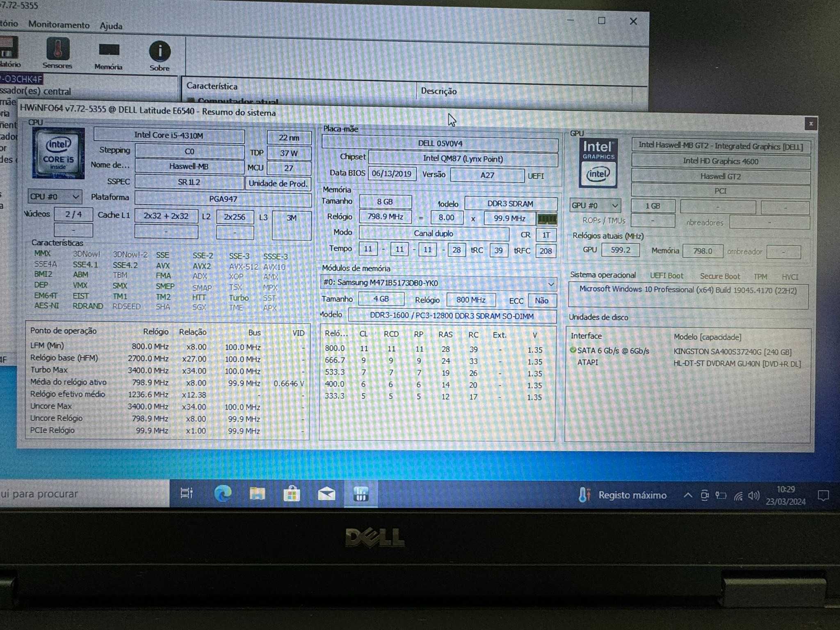This screenshot has width=840, height=630.
Task: Click the Intel HD Graphics 4600 field
Action: click(x=721, y=161)
